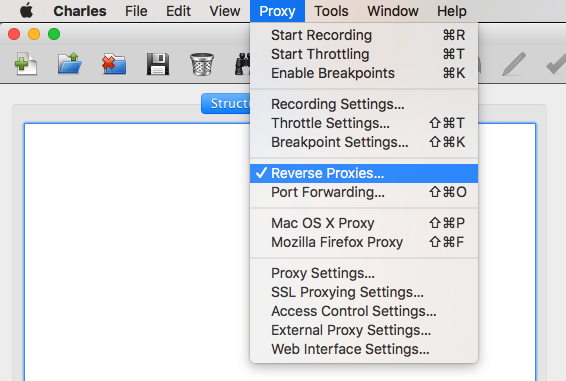
Task: Select Start Throttling menu entry
Action: tap(364, 54)
